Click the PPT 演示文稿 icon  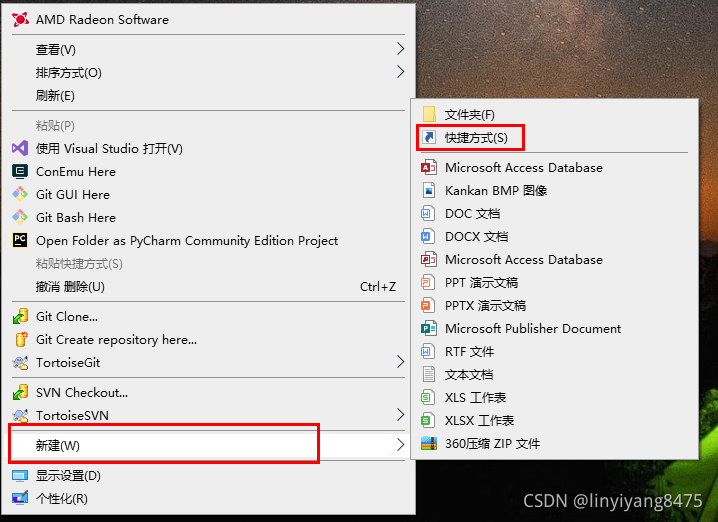tap(427, 282)
